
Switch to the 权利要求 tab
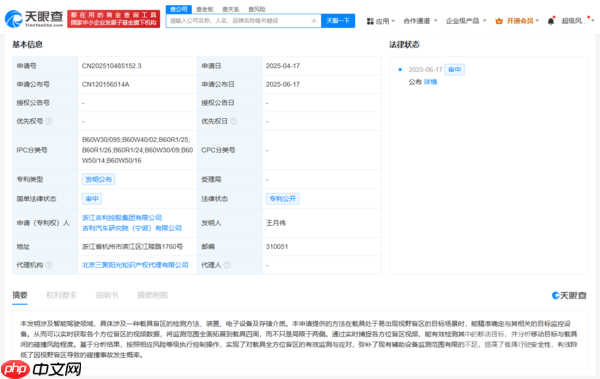tap(62, 295)
